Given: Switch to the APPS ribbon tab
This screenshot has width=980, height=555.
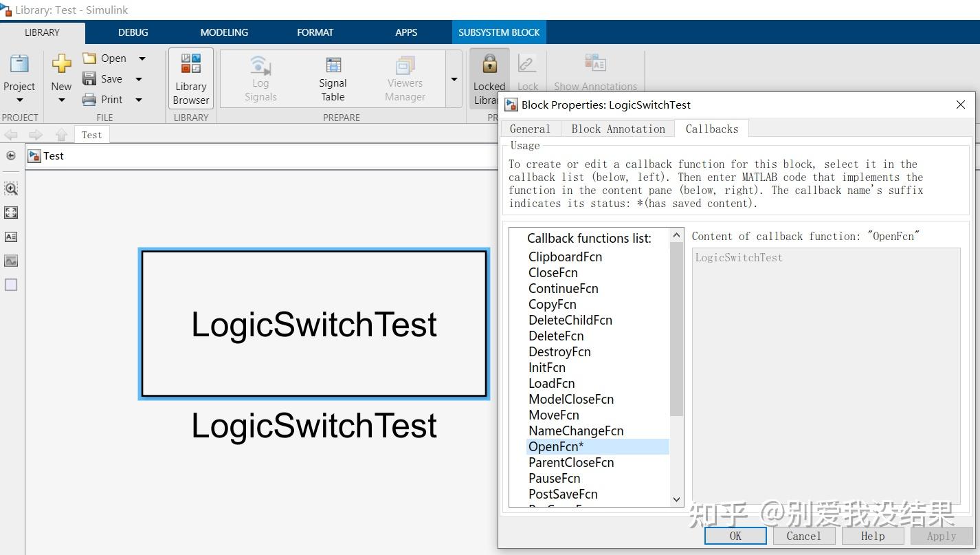Looking at the screenshot, I should click(x=406, y=32).
